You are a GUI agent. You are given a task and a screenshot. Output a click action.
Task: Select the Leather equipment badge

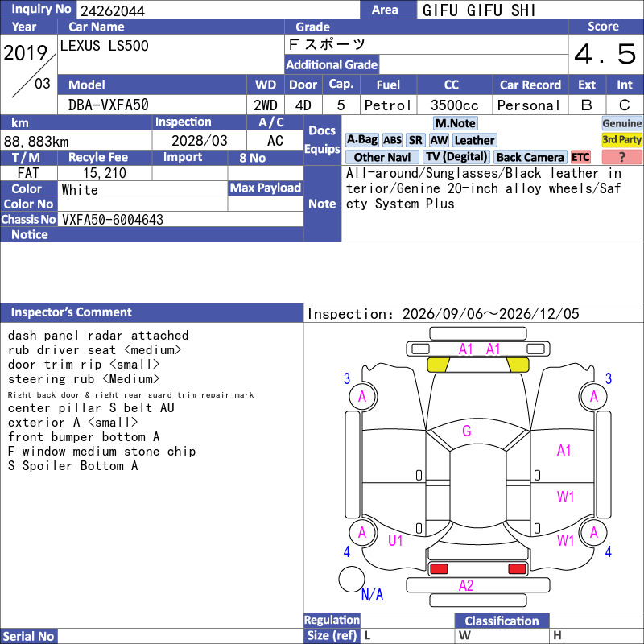point(474,140)
